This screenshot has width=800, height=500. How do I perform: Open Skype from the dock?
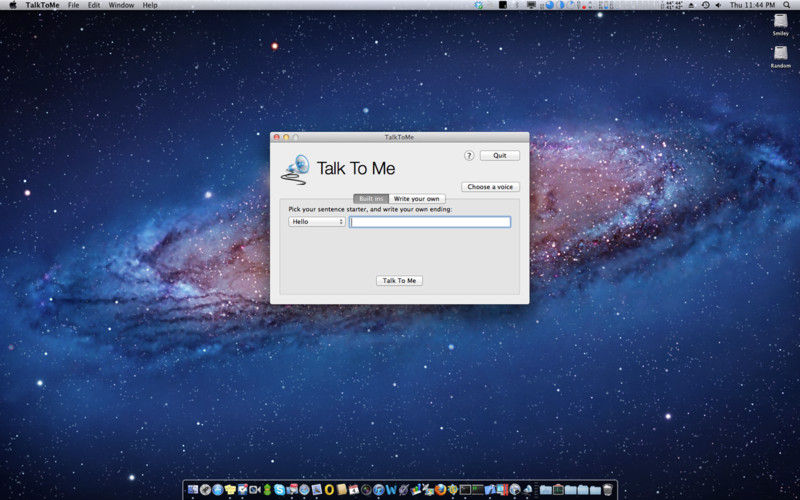click(280, 490)
